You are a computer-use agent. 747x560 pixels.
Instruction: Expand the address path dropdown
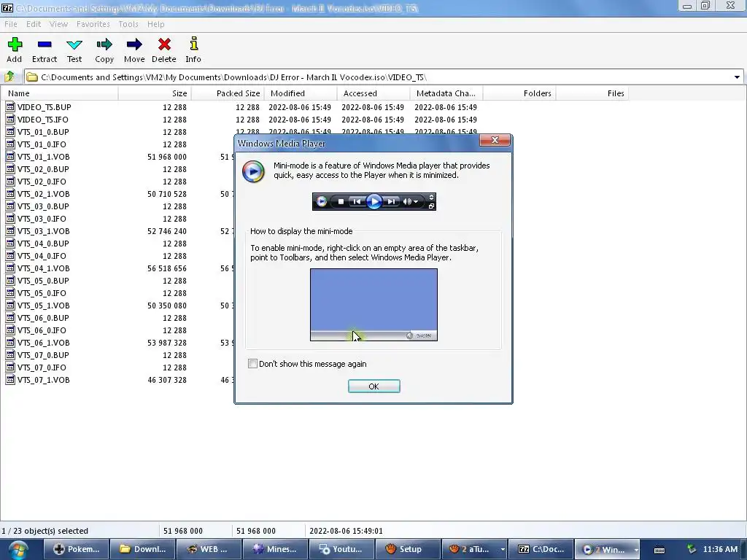[737, 77]
